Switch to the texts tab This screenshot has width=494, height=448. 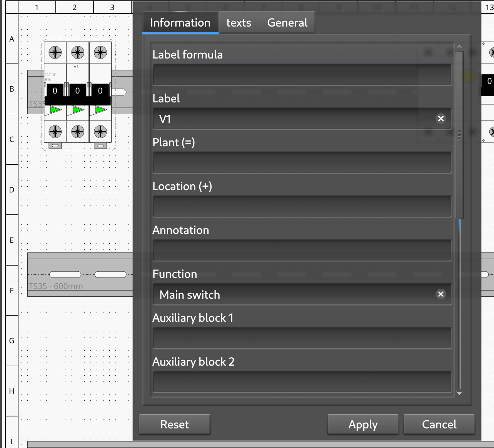point(239,23)
